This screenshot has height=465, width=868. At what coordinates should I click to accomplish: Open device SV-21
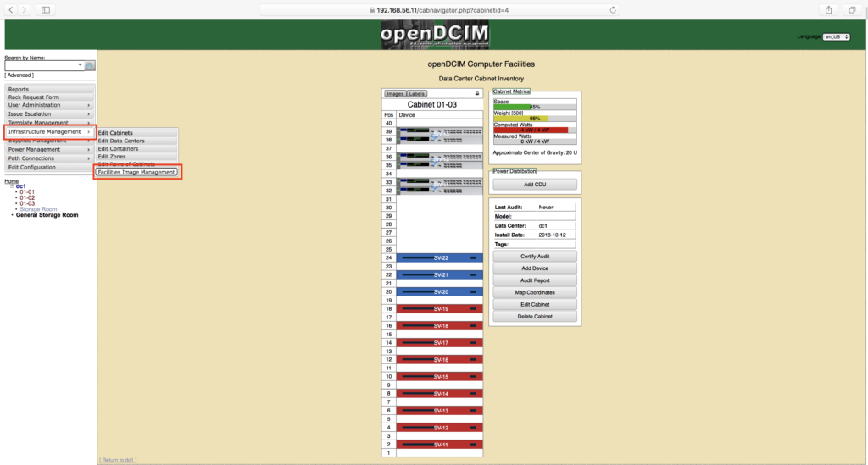(440, 274)
